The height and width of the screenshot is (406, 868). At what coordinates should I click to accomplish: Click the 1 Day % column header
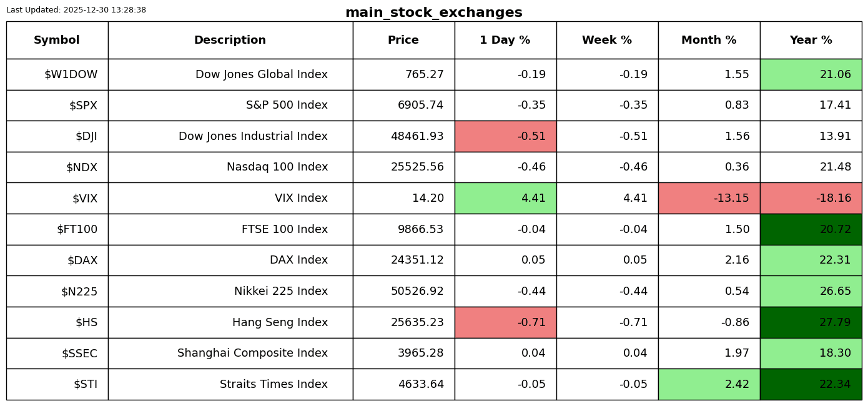click(x=505, y=41)
